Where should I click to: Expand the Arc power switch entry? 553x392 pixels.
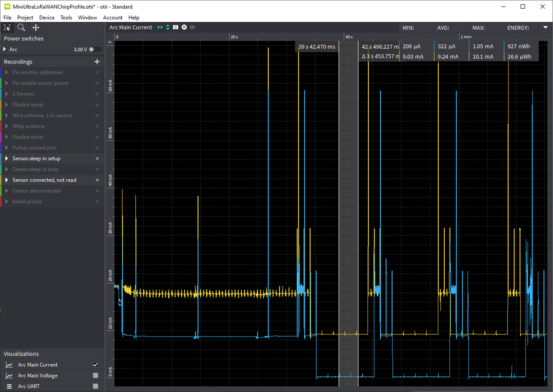[x=5, y=50]
